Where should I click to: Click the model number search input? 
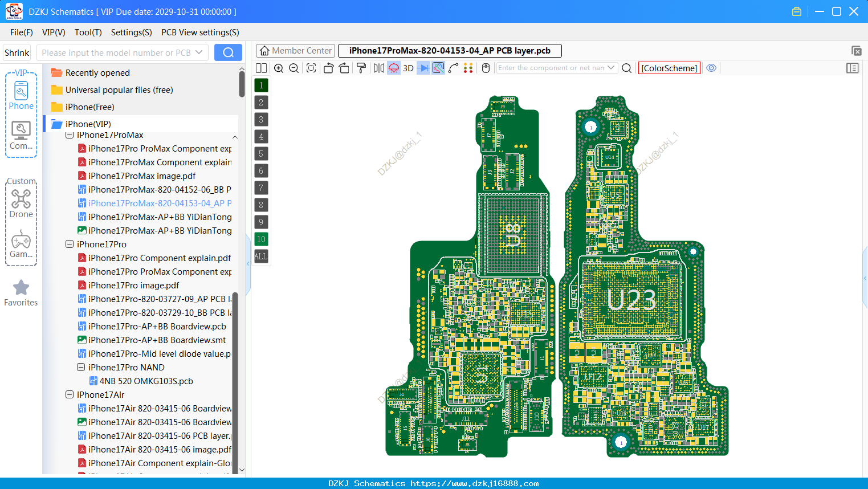(116, 52)
